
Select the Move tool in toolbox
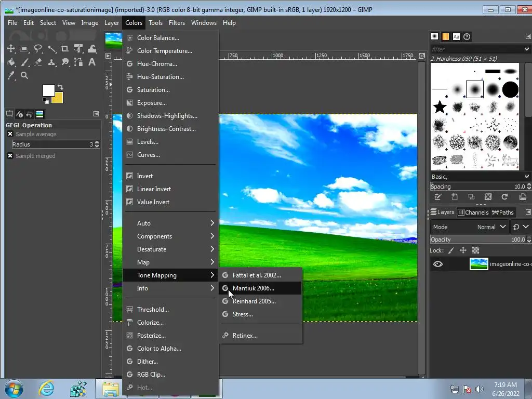tap(11, 48)
